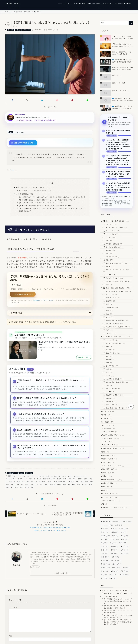
Task: Click the tag サヨナラ・モンスター (826)
Action: pyautogui.click(x=110, y=522)
